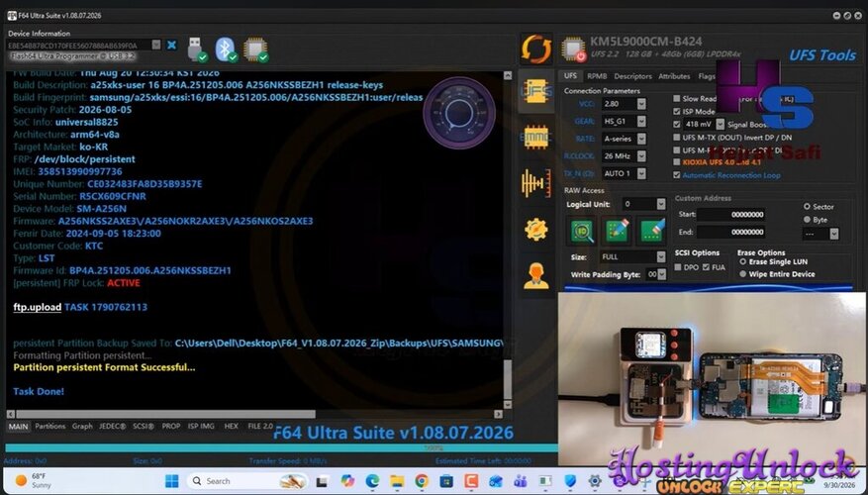
Task: Open the device ID dropdown arrow
Action: tap(156, 45)
